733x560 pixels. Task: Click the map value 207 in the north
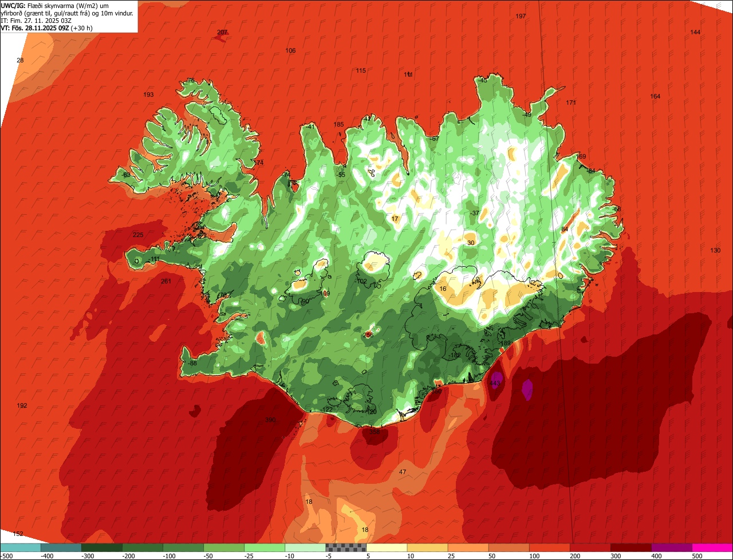(x=222, y=32)
